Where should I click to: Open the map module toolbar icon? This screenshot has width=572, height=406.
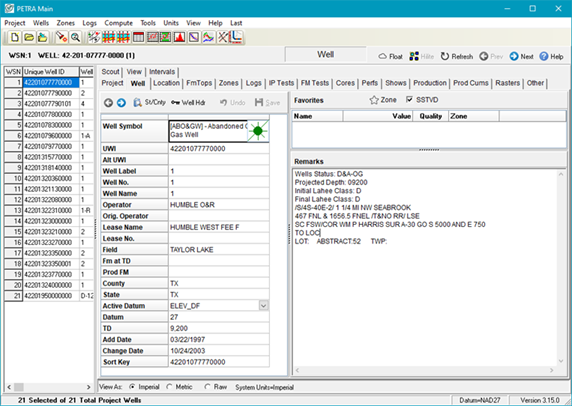[94, 37]
